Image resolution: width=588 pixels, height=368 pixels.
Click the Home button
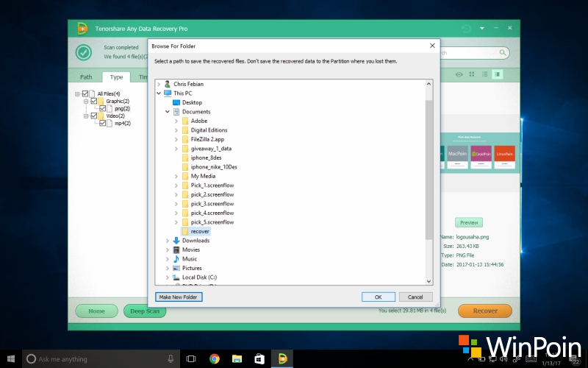click(96, 311)
